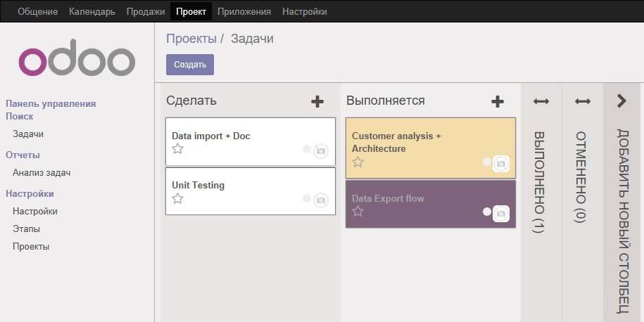Click the avatar on Customer analysis card
The height and width of the screenshot is (322, 644).
coord(501,164)
